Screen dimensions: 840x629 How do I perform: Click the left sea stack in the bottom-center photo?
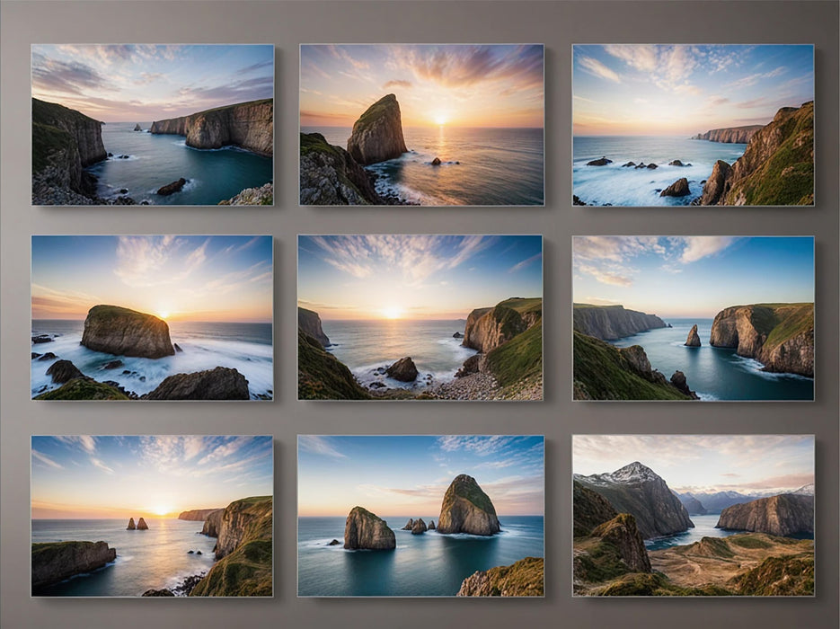(368, 529)
